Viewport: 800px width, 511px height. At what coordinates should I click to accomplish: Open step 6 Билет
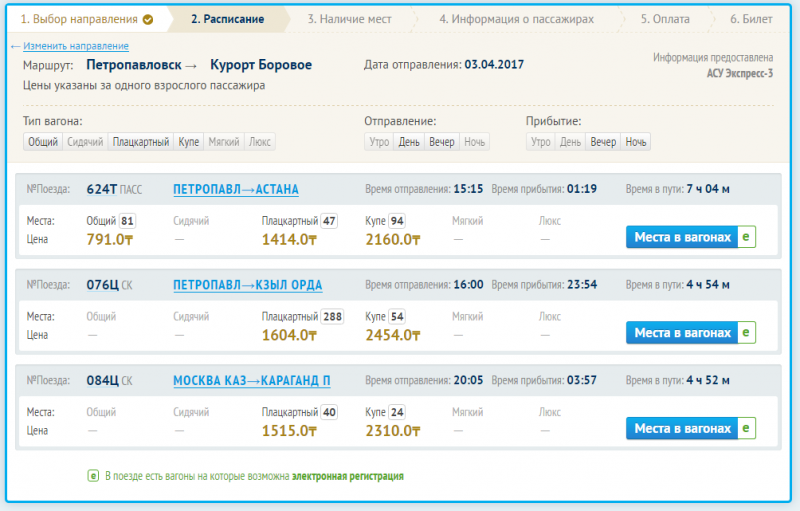751,19
